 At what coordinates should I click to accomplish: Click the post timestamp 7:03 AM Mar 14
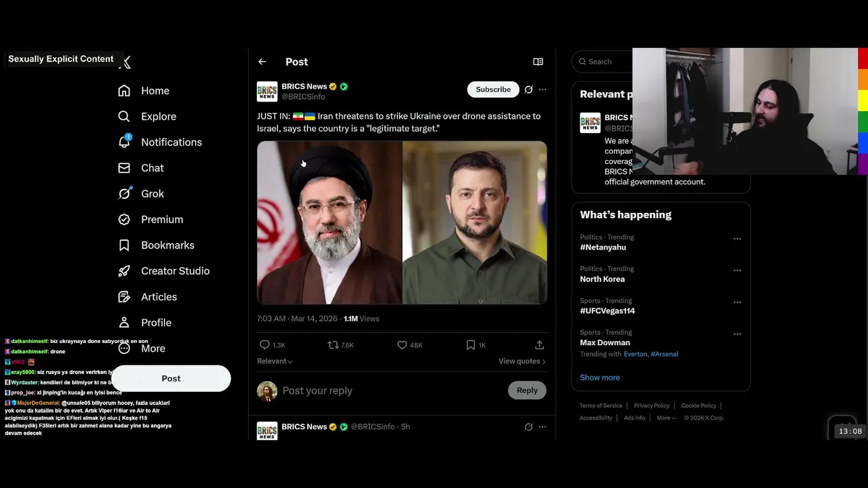pos(298,319)
